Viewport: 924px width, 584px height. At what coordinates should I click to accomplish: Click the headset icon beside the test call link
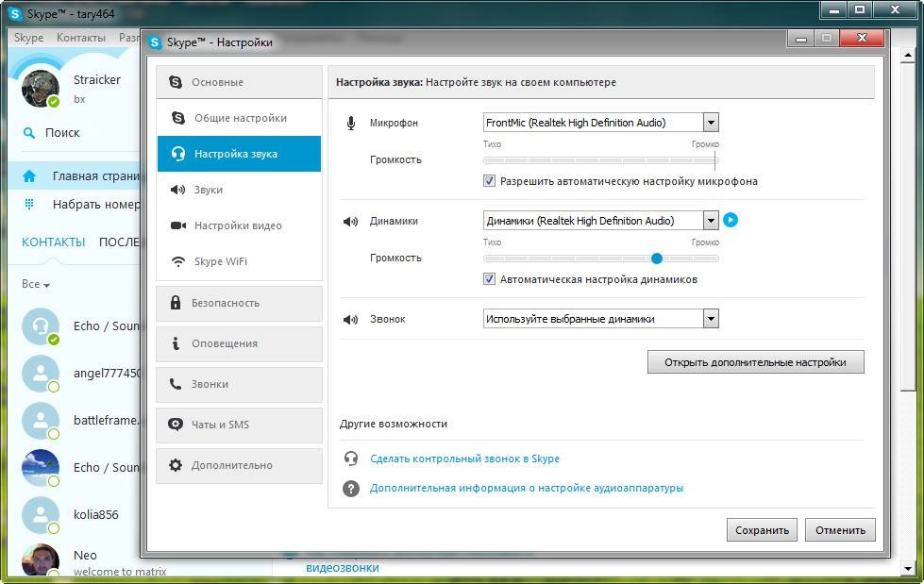[351, 459]
